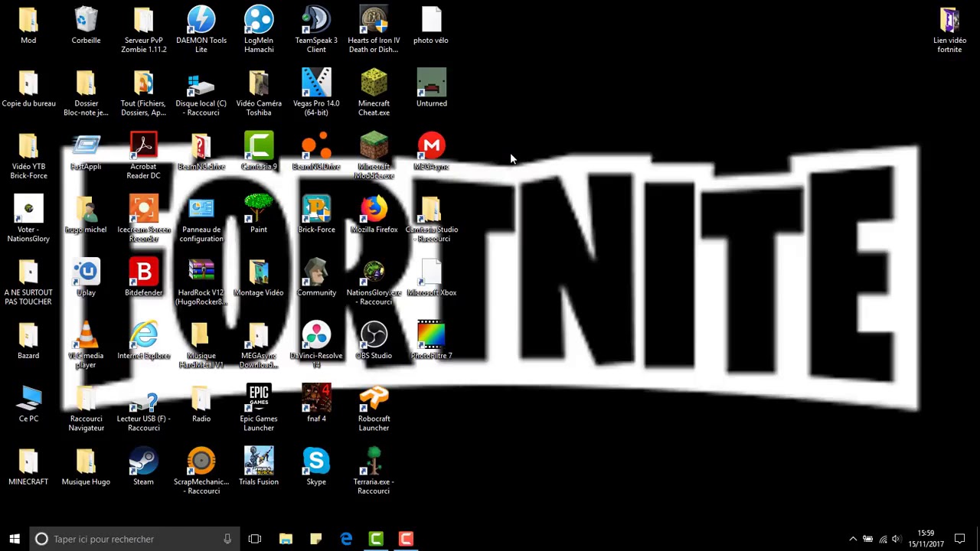Open Camtasia Studio Raccourci folder
Image resolution: width=980 pixels, height=551 pixels.
(x=431, y=218)
